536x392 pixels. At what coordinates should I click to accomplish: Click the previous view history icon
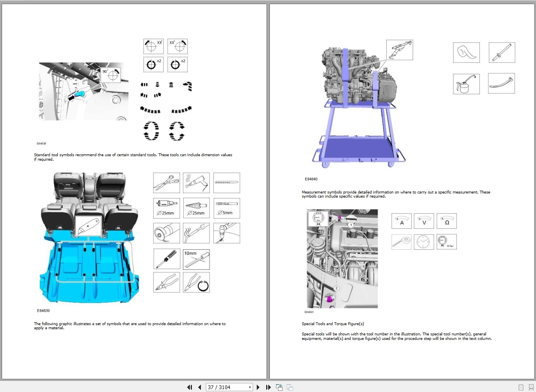click(279, 387)
